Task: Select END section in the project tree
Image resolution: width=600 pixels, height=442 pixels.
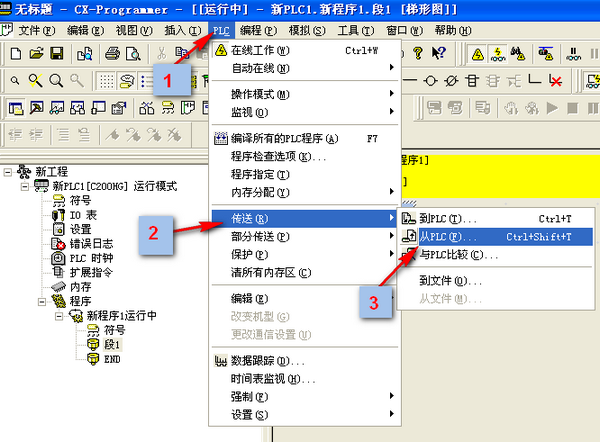Action: click(112, 359)
